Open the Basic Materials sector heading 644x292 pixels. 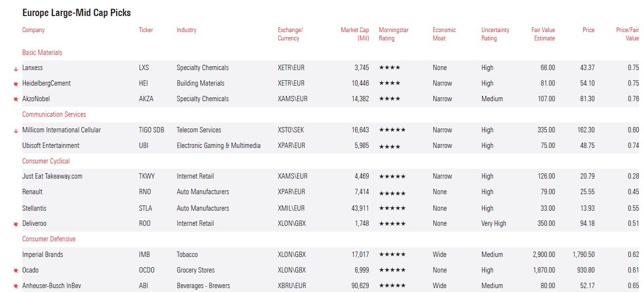(x=42, y=53)
